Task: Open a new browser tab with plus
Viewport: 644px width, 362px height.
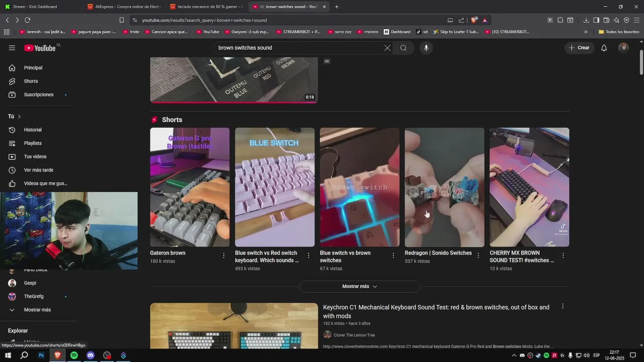Action: (x=337, y=7)
